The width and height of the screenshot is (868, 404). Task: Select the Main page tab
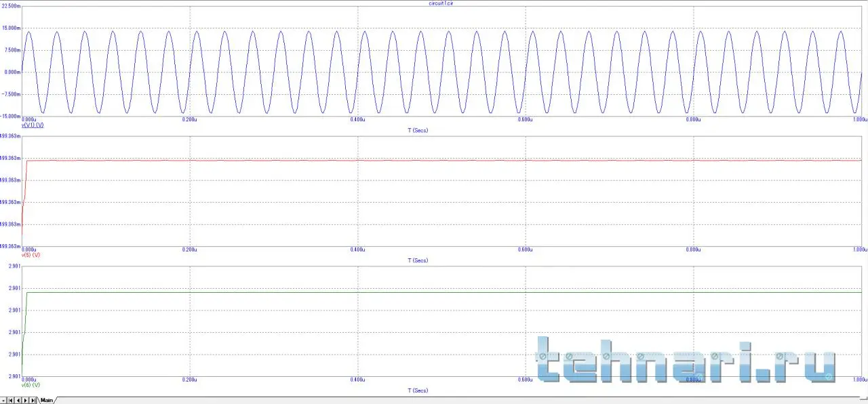[x=47, y=401]
